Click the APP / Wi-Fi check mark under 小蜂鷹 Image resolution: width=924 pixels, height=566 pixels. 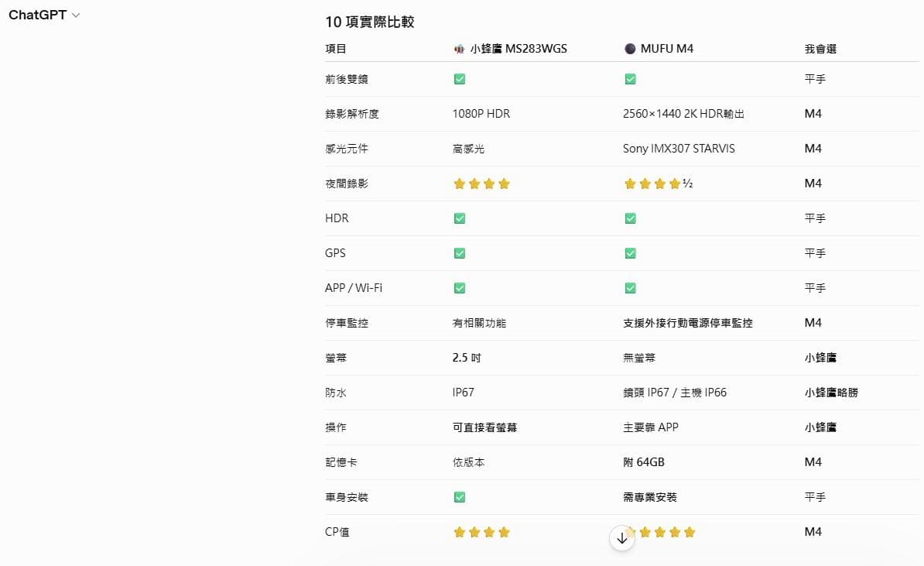(x=460, y=288)
